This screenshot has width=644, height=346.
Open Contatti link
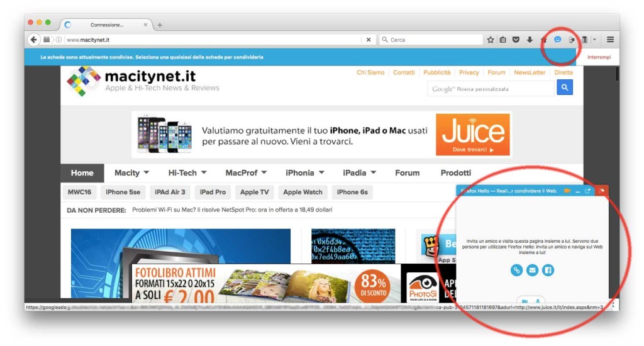coord(404,72)
